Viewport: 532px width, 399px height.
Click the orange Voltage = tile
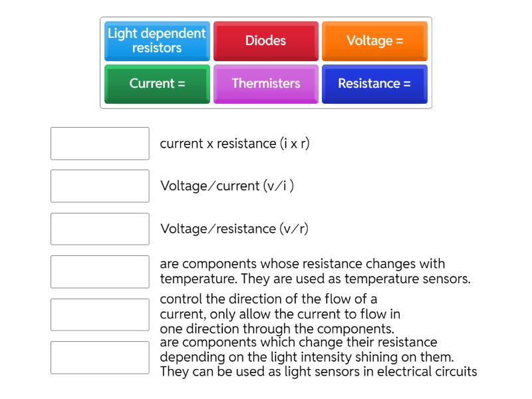[x=374, y=41]
